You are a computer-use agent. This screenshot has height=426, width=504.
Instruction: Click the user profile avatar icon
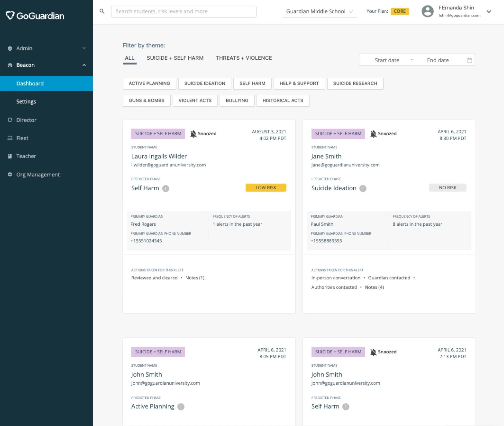[x=427, y=11]
